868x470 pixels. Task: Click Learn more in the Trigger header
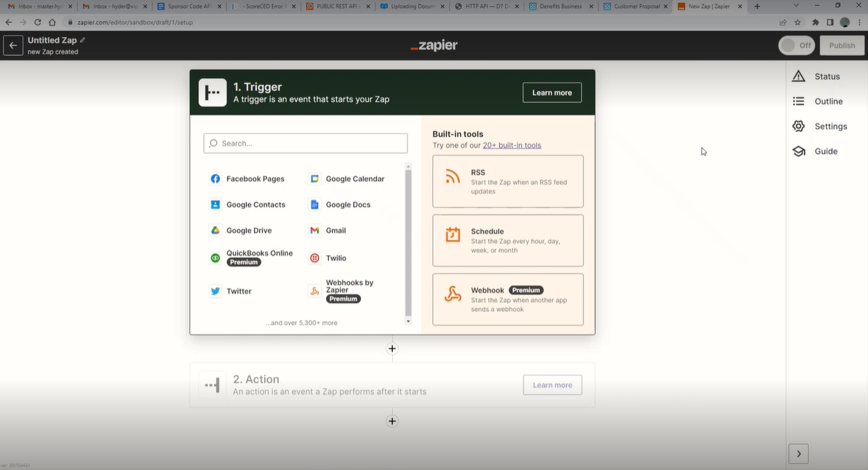tap(552, 93)
